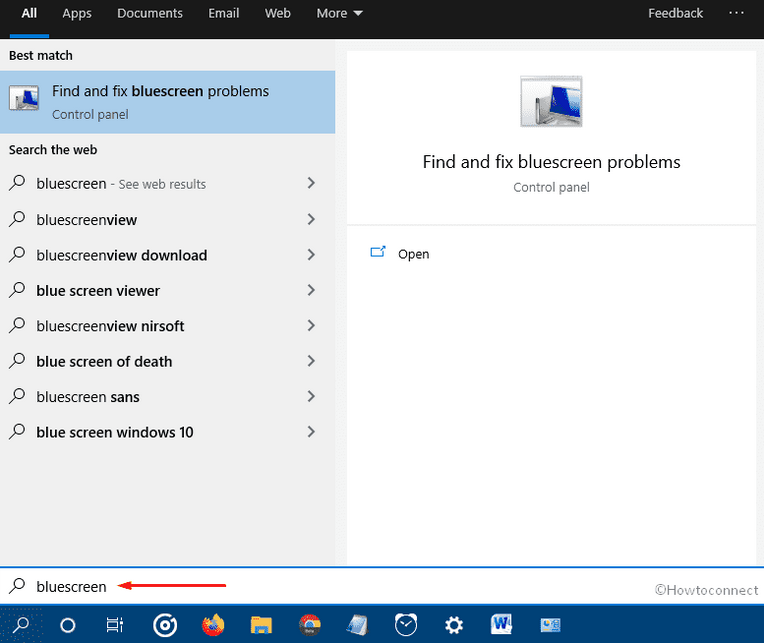Select bluescreen sans suggestion
Image resolution: width=764 pixels, height=643 pixels.
[168, 397]
